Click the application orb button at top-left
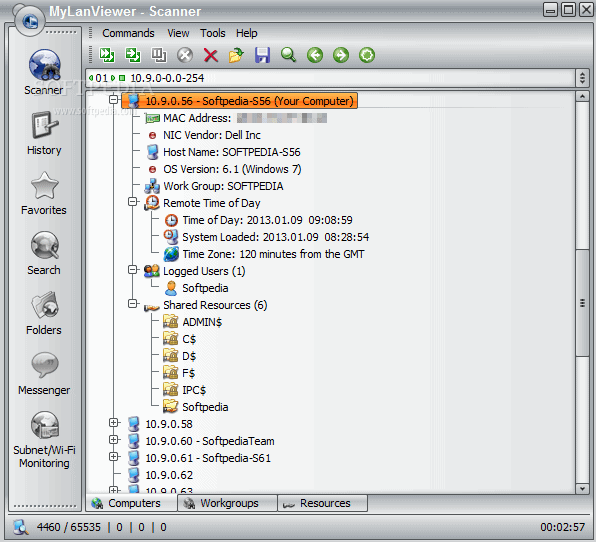The width and height of the screenshot is (596, 542). [30, 21]
